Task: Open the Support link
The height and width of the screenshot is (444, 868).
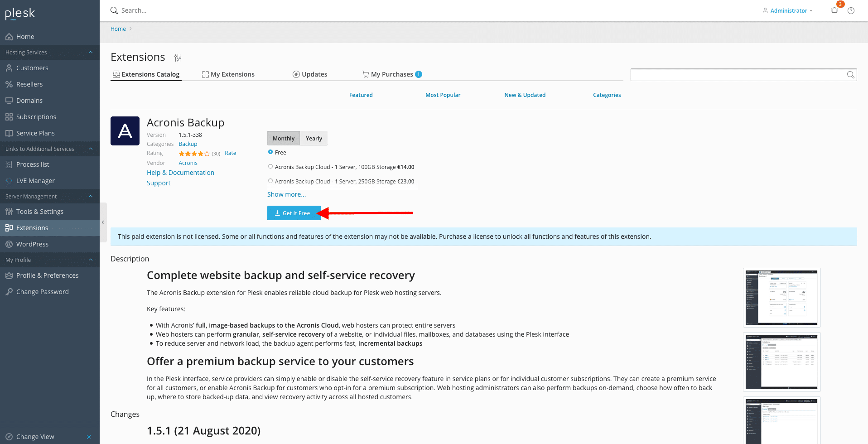Action: 159,183
